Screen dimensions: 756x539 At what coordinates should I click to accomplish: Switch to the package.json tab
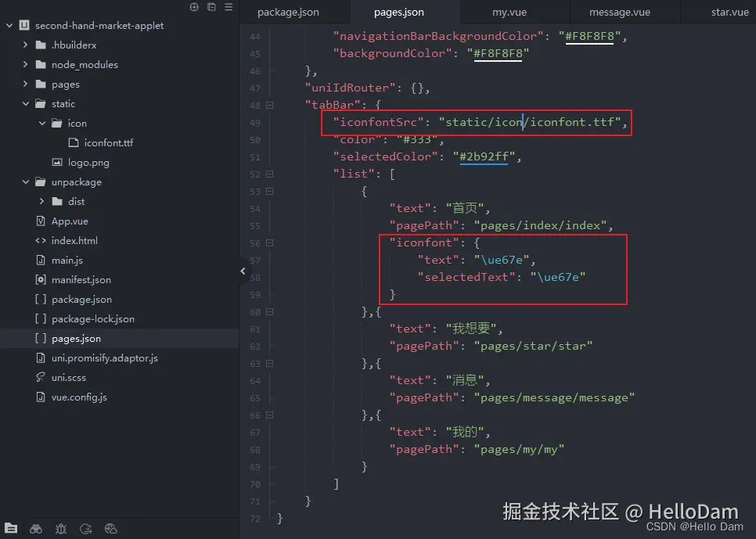click(x=288, y=12)
